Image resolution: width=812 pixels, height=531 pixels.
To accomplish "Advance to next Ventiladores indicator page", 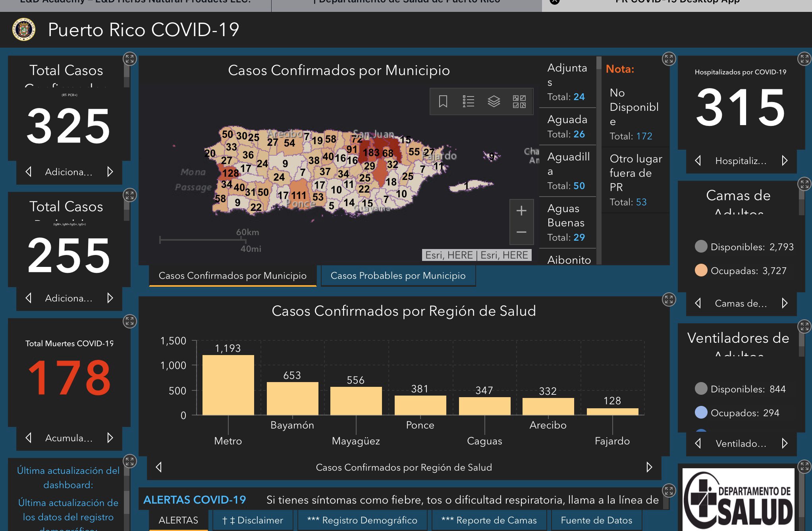I will [785, 443].
